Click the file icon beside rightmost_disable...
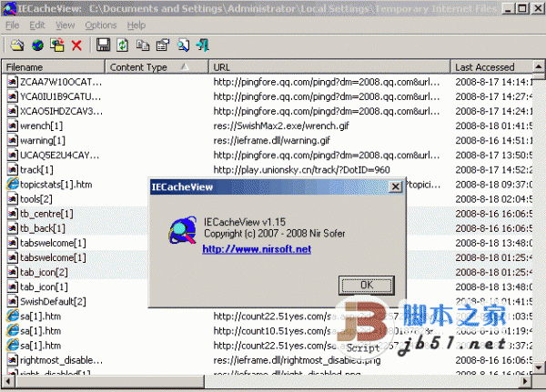The width and height of the screenshot is (546, 392). coord(13,359)
